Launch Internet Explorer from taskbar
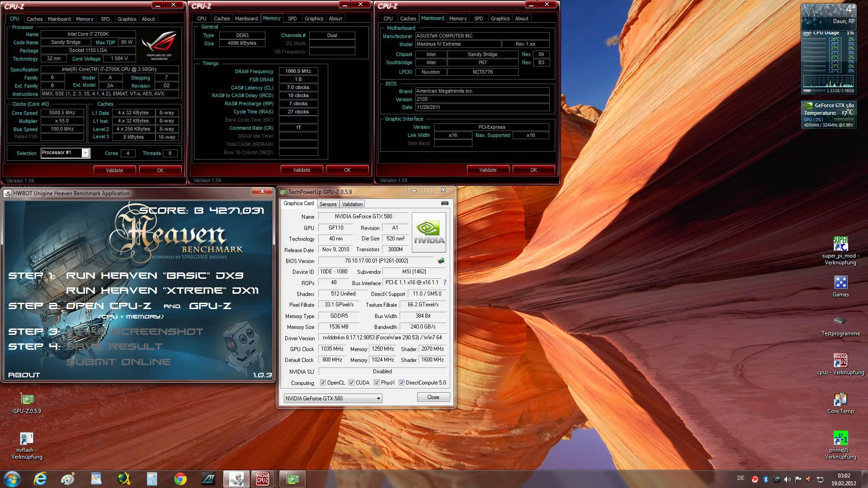Image resolution: width=868 pixels, height=488 pixels. [x=40, y=479]
